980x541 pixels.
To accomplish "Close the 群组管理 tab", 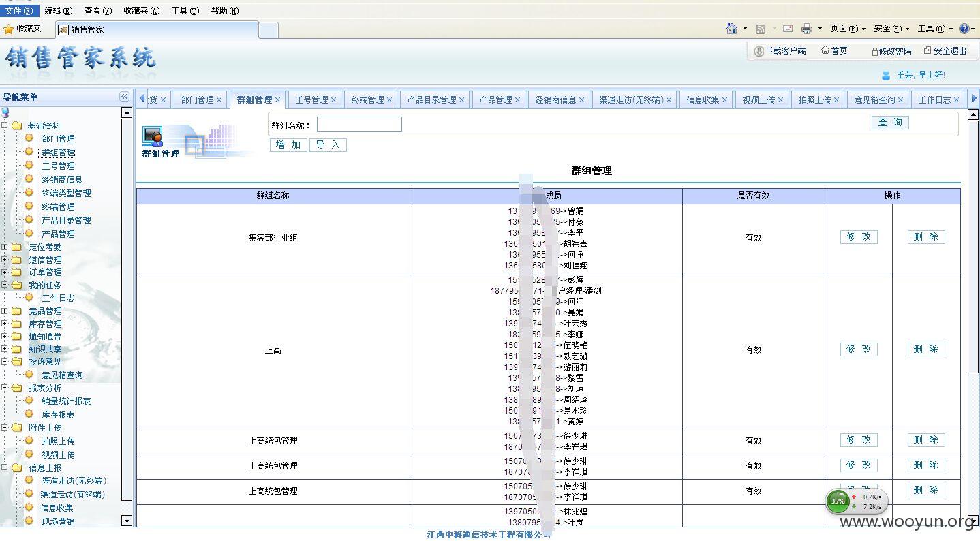I will pyautogui.click(x=277, y=100).
